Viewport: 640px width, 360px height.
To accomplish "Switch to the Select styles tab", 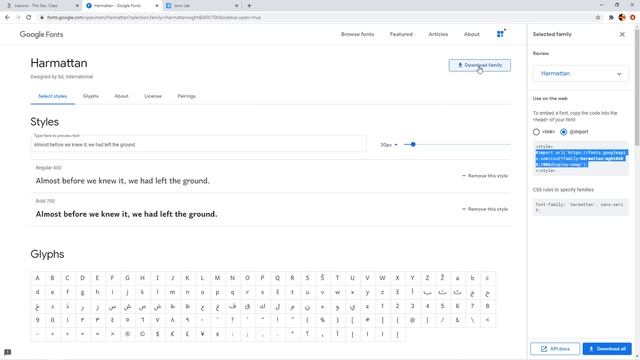I will tap(52, 96).
